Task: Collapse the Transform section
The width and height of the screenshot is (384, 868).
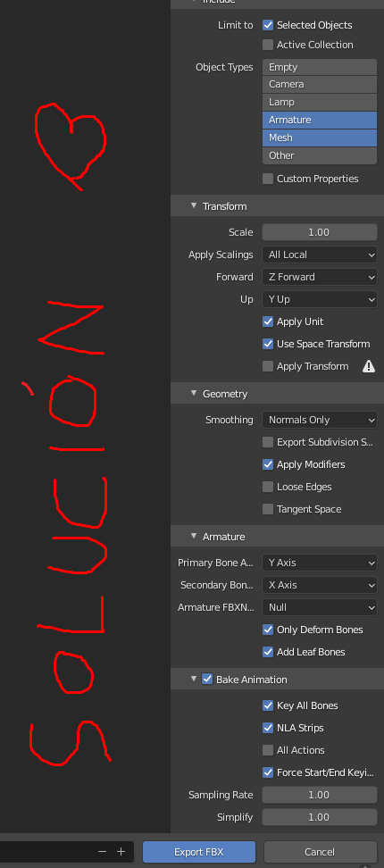Action: 194,205
